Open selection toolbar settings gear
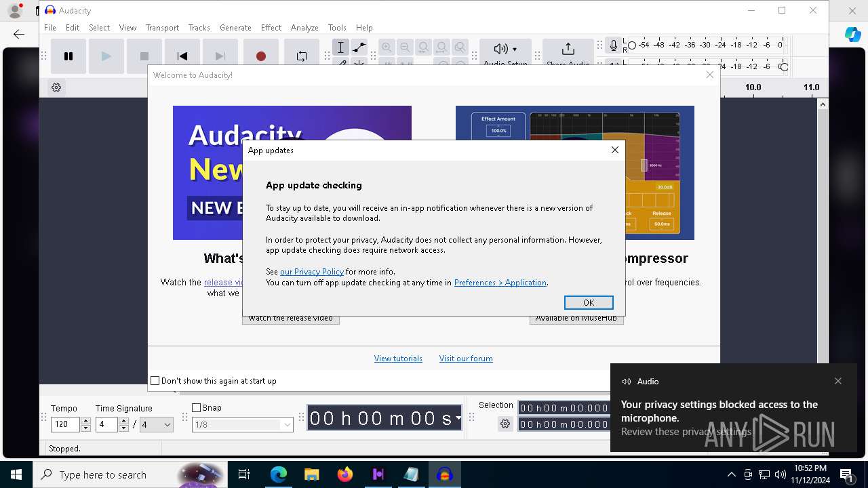The height and width of the screenshot is (488, 868). tap(505, 424)
